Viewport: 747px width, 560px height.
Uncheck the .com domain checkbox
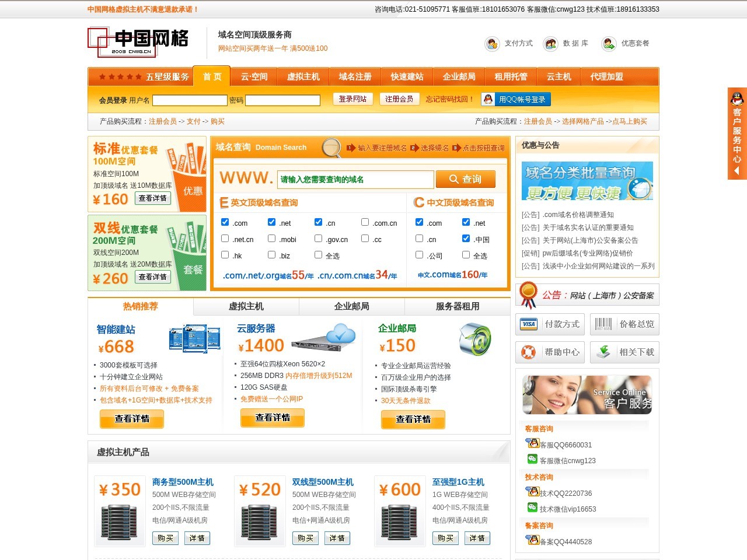225,222
